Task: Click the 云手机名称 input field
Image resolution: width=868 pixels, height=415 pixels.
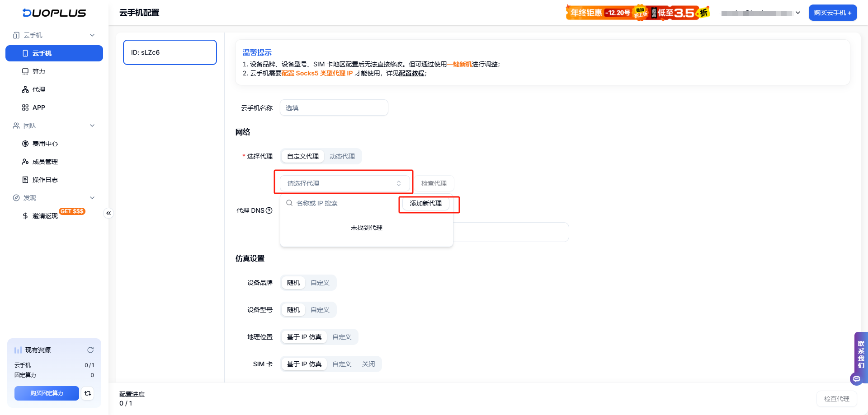Action: [334, 107]
